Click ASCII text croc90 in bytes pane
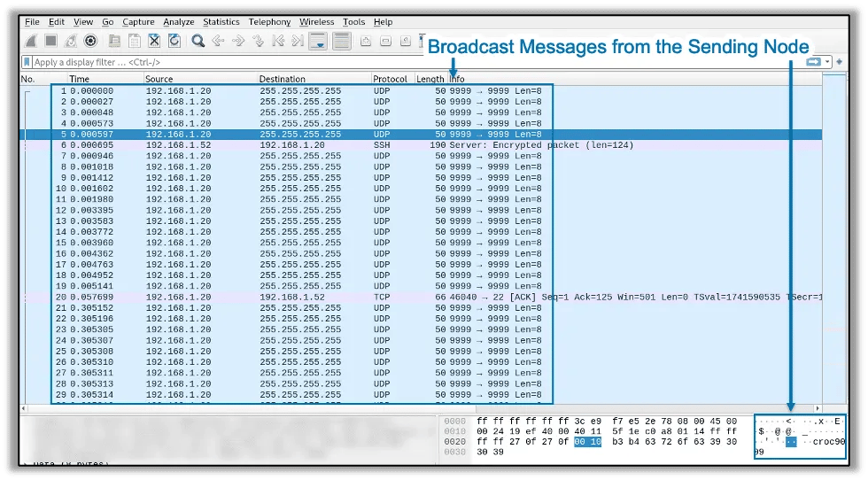This screenshot has height=480, width=868. pos(829,442)
